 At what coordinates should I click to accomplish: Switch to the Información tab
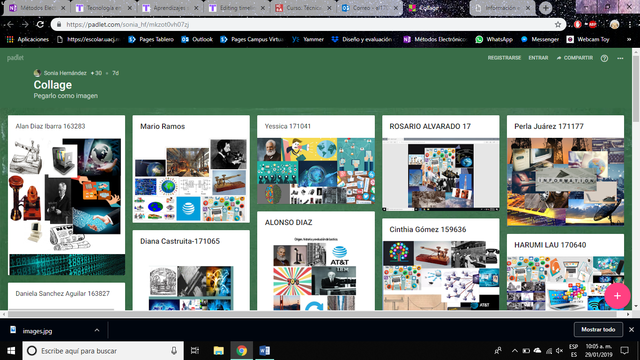[x=503, y=8]
